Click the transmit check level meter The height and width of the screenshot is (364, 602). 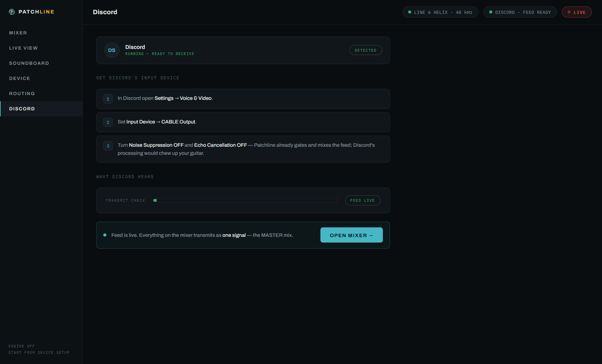click(245, 200)
